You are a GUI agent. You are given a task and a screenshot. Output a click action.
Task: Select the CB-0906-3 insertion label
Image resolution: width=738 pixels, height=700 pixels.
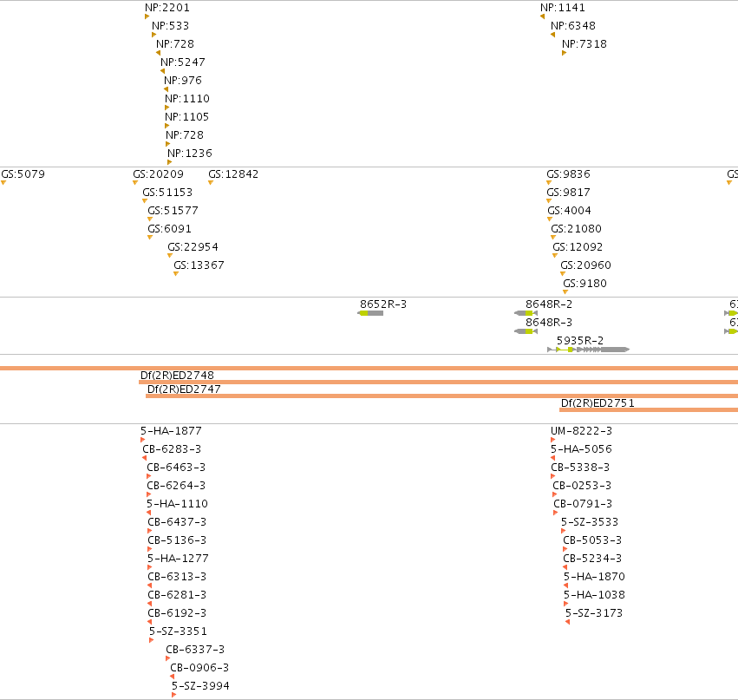click(x=199, y=668)
